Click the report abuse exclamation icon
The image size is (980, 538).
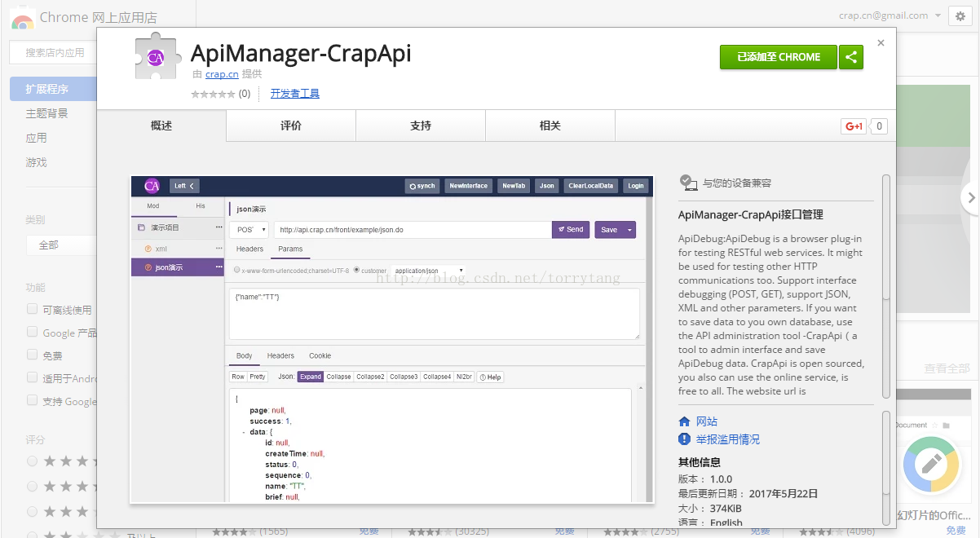[685, 439]
